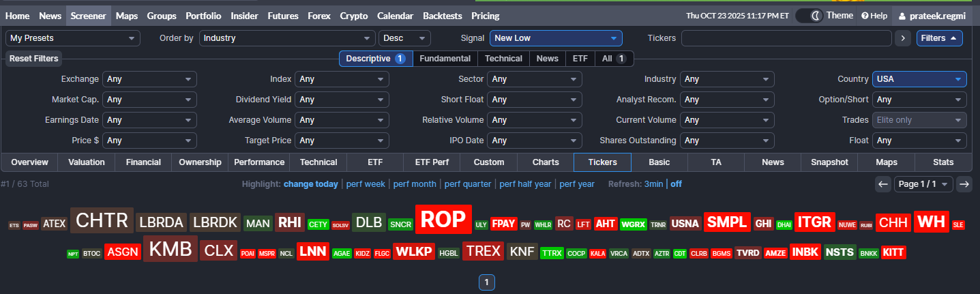
Task: Open the Exchange filter dropdown
Action: tap(149, 79)
